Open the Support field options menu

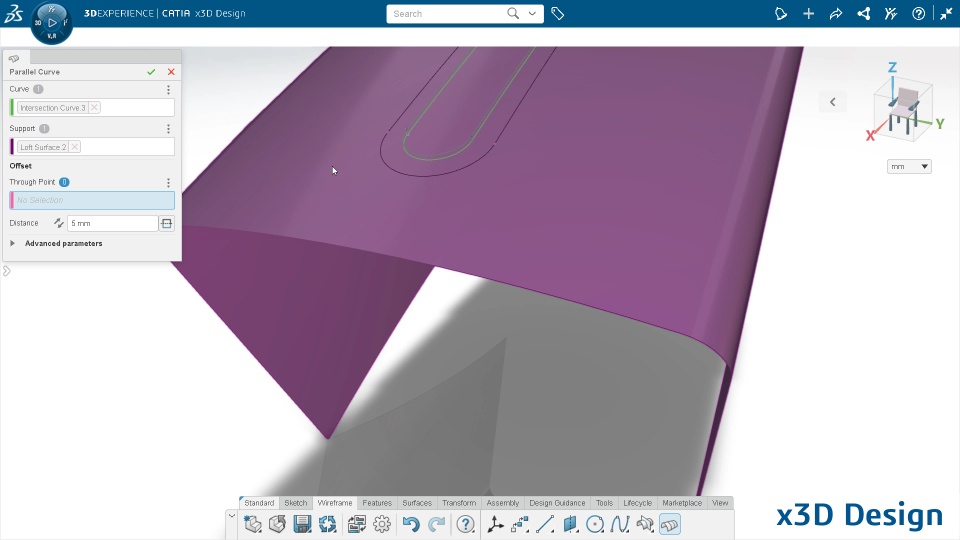tap(168, 129)
